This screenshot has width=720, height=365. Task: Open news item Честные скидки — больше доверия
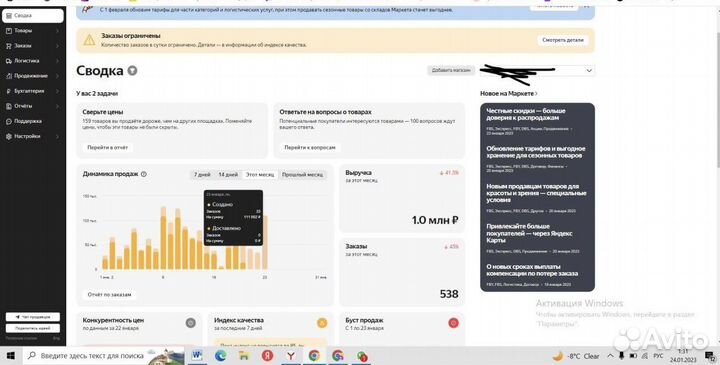coord(526,114)
